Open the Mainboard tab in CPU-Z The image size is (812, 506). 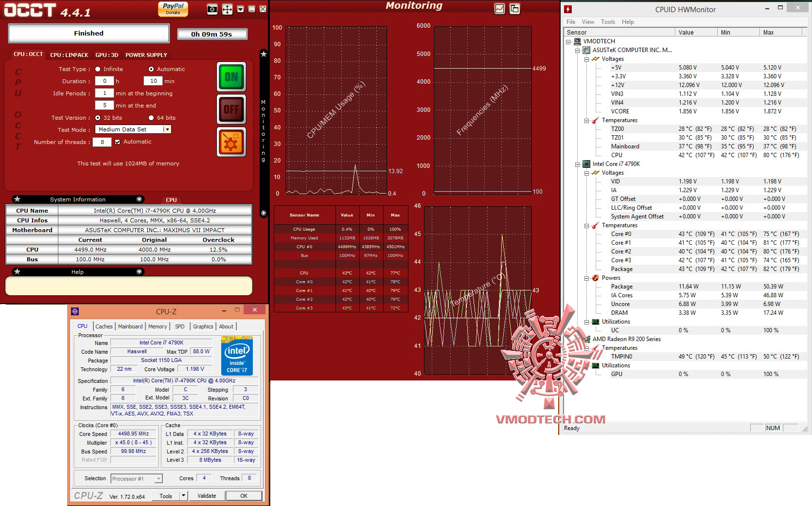tap(130, 326)
